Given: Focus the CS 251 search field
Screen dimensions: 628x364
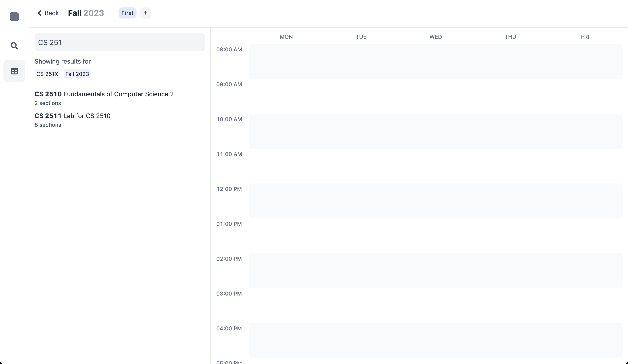Looking at the screenshot, I should 120,42.
